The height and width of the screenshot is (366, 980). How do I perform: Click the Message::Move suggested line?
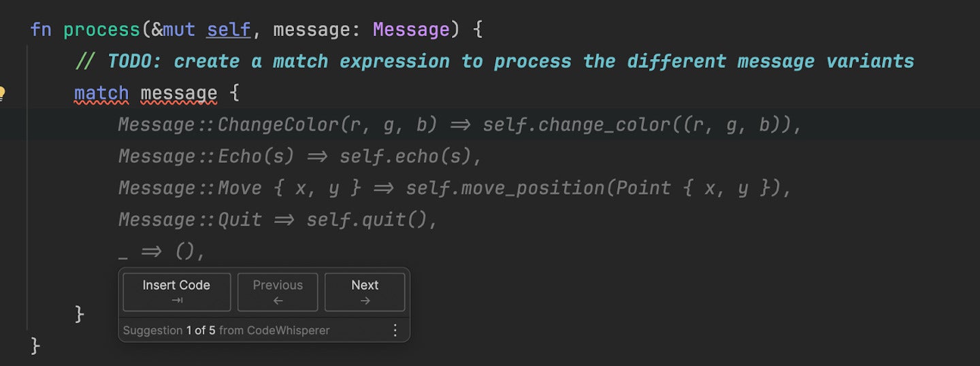coord(455,188)
